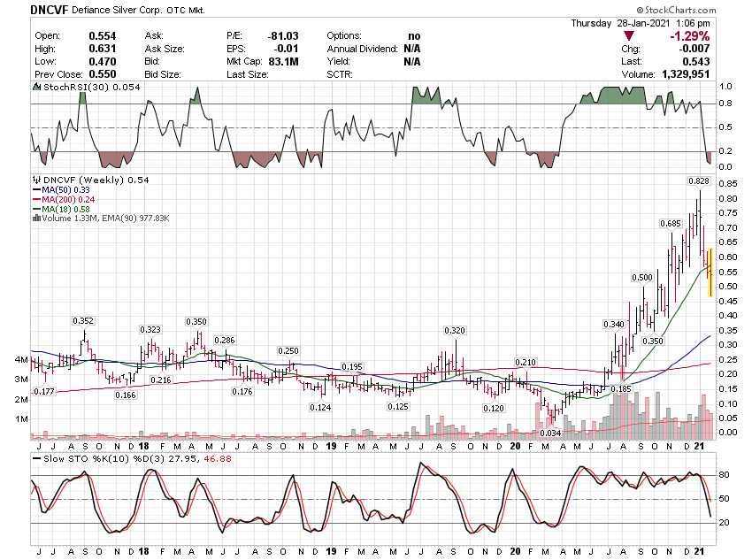Viewport: 752px width, 560px height.
Task: Click the 0.286 price annotation
Action: (225, 341)
